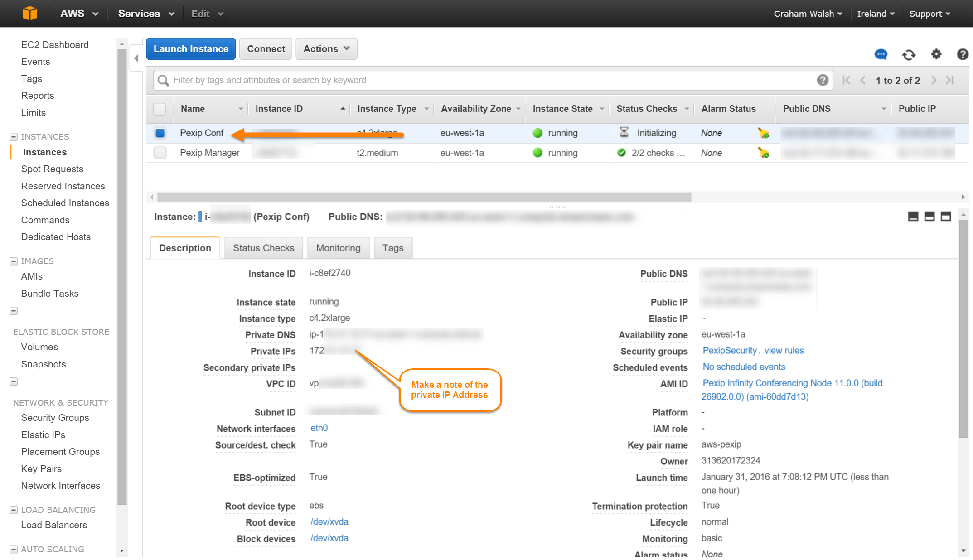Open Volumes in sidebar

39,347
